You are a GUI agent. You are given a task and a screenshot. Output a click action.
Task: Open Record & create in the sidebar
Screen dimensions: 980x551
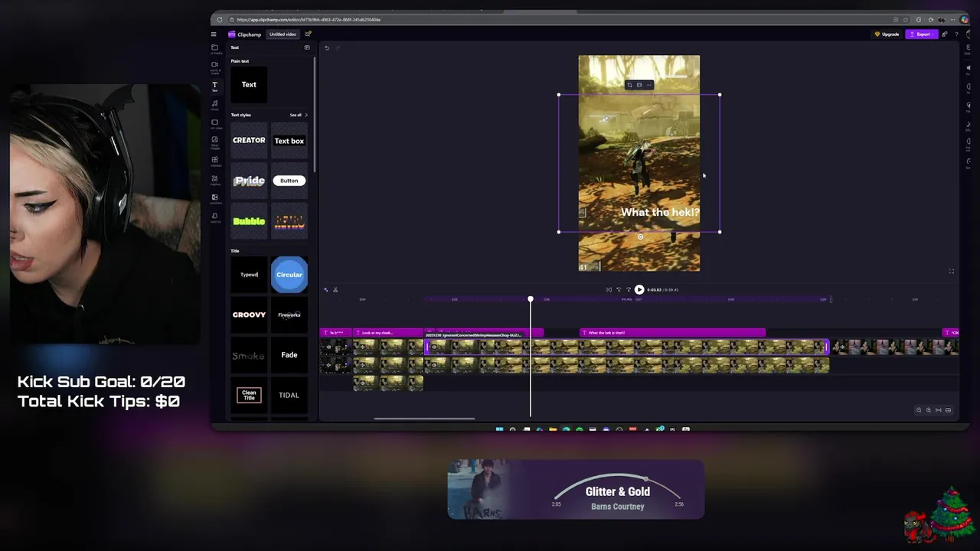[215, 67]
